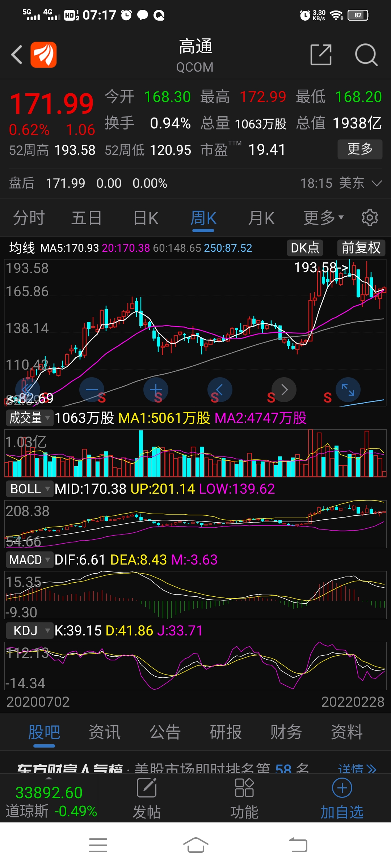Tap the 均线 MA5:170.93 legend

pyautogui.click(x=54, y=248)
